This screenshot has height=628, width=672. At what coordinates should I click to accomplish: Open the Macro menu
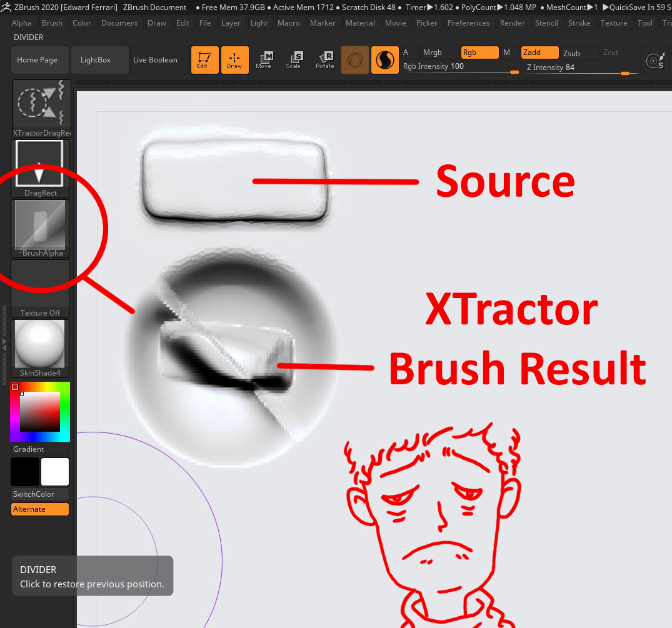point(289,23)
